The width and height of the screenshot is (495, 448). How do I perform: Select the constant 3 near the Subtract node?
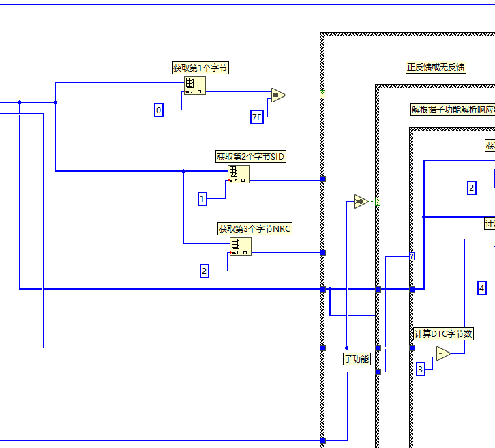pyautogui.click(x=421, y=370)
